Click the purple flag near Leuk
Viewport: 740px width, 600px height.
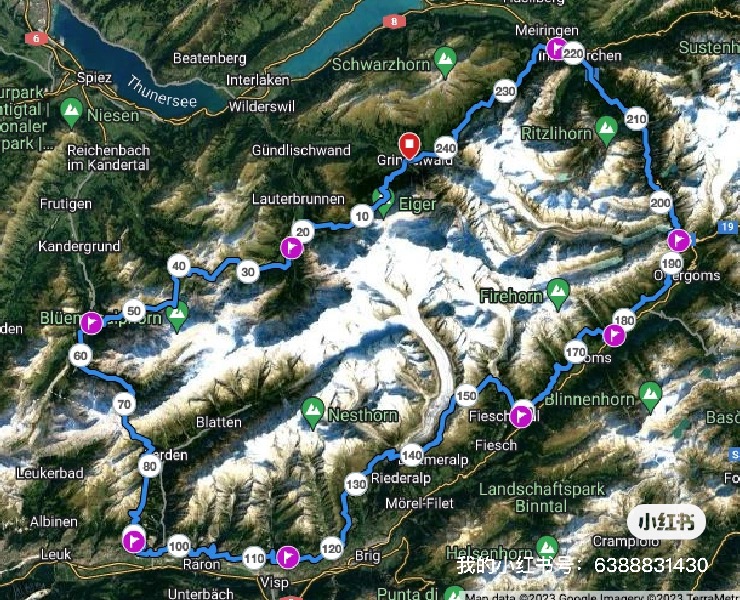pyautogui.click(x=134, y=541)
